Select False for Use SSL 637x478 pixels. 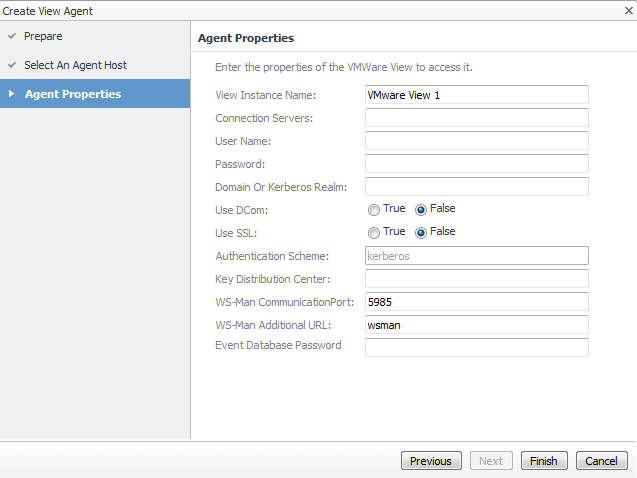point(421,232)
